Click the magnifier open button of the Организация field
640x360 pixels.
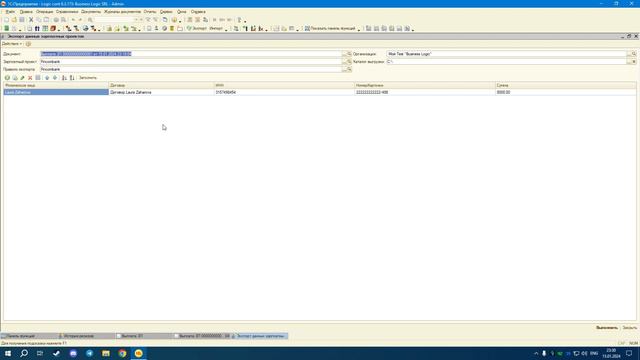[634, 54]
